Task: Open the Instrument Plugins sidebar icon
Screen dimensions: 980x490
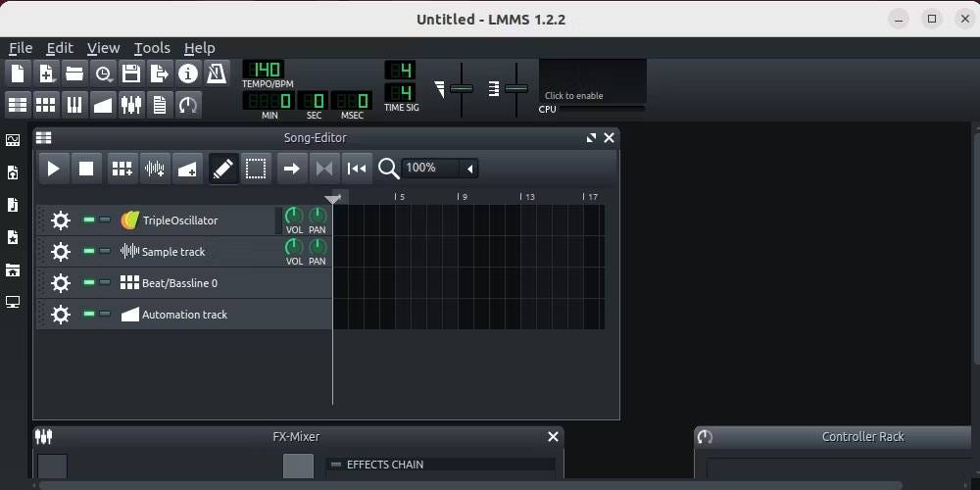Action: (13, 140)
